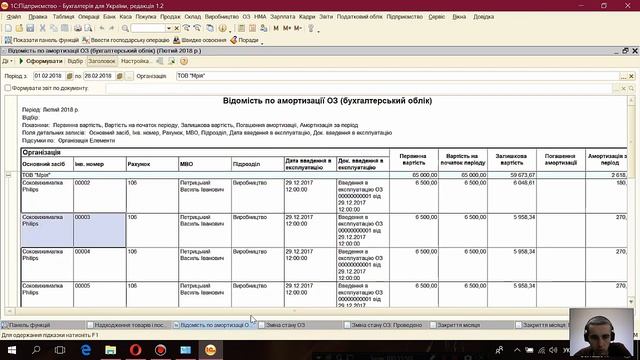
Task: Click the Redo arrow icon
Action: click(x=111, y=28)
